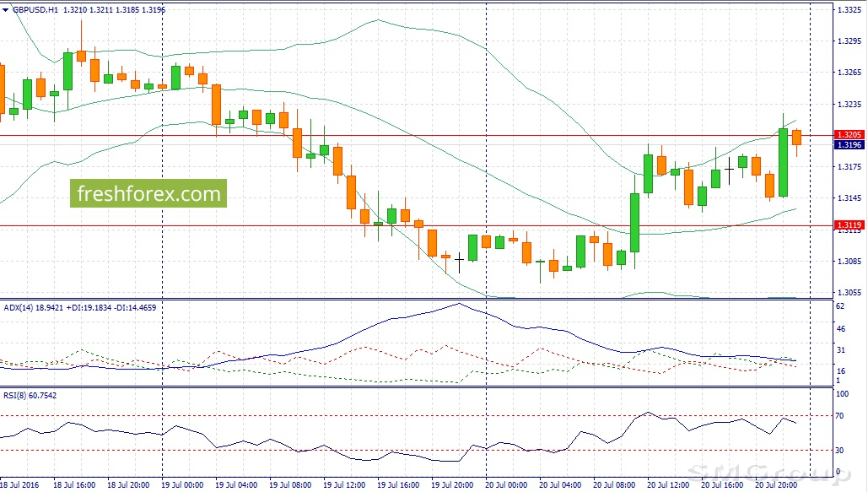Click the 20 Jul 20:00 time label
This screenshot has height=492, width=868.
pyautogui.click(x=774, y=485)
